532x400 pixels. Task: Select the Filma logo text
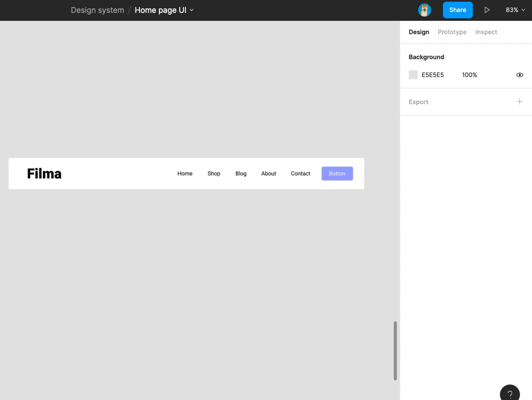pos(44,173)
